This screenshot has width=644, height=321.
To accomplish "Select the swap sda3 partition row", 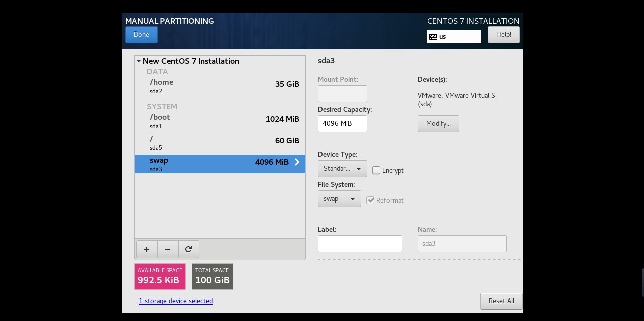I will tap(220, 164).
